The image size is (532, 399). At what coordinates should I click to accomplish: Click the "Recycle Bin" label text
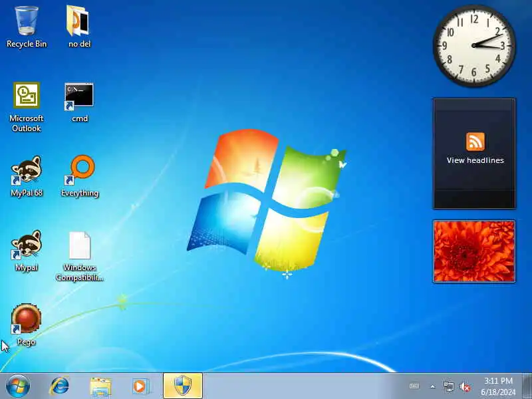click(x=27, y=44)
